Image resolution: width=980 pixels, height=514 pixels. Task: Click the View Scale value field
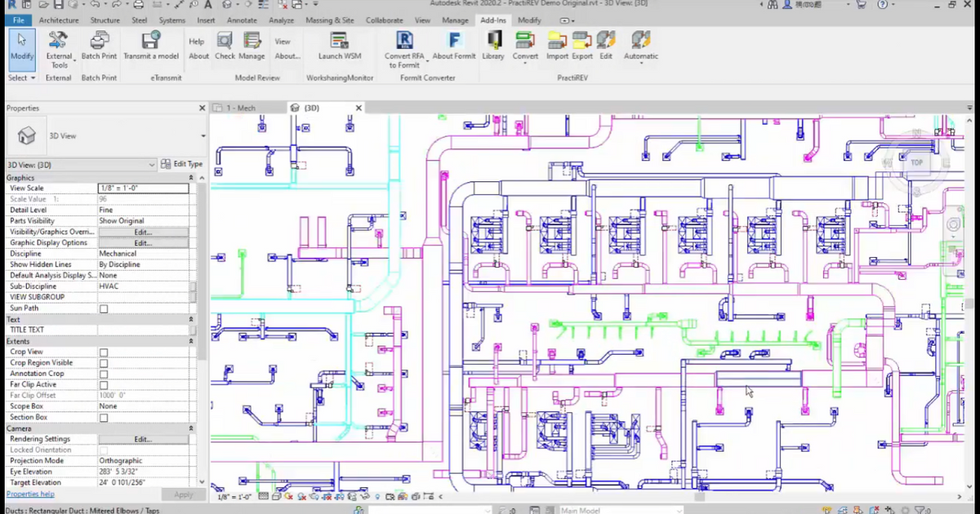pyautogui.click(x=143, y=188)
